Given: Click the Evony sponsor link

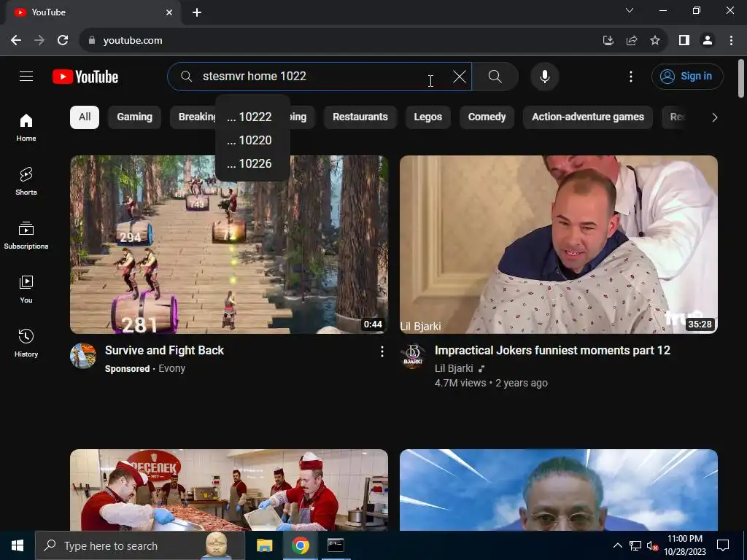Looking at the screenshot, I should 171,368.
